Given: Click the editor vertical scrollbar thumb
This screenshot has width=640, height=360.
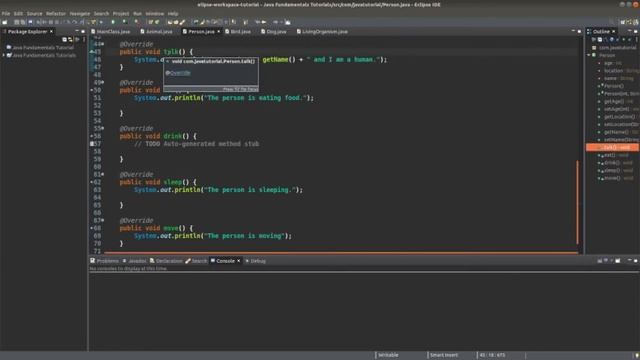Looking at the screenshot, I should [x=578, y=202].
